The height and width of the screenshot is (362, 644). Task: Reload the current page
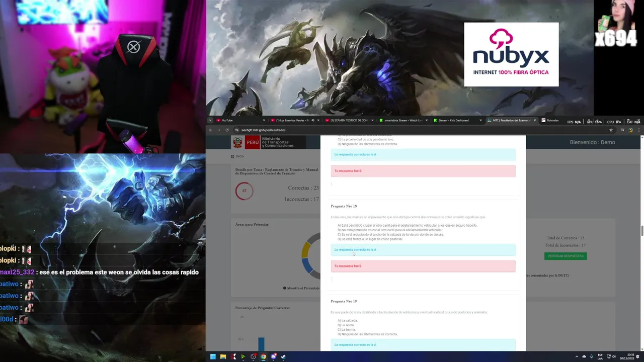(x=227, y=130)
